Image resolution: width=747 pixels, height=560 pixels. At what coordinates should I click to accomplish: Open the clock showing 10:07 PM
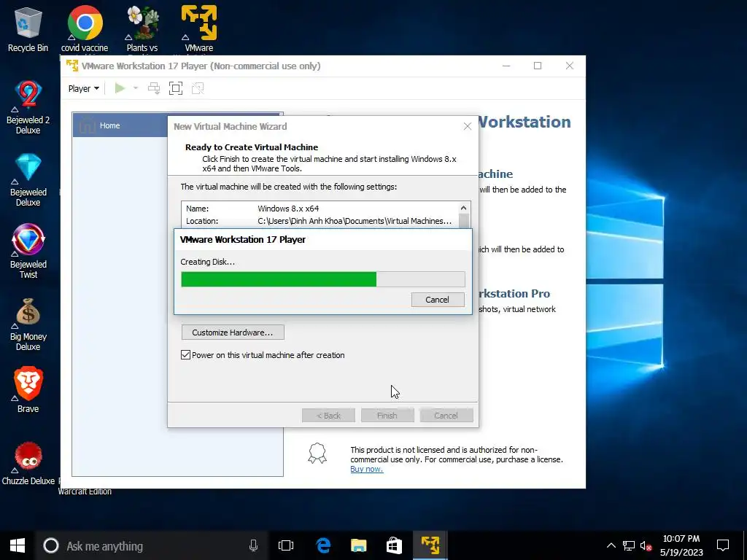click(x=681, y=545)
